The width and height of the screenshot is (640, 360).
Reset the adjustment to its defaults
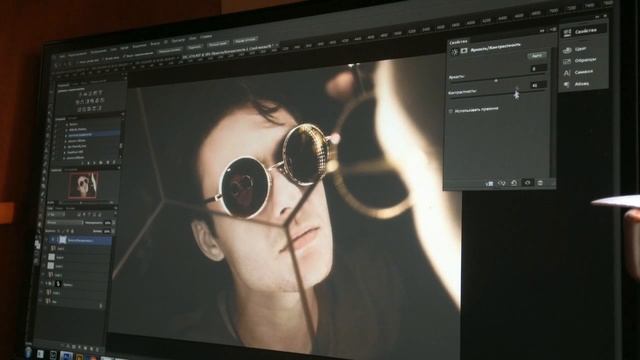point(514,183)
